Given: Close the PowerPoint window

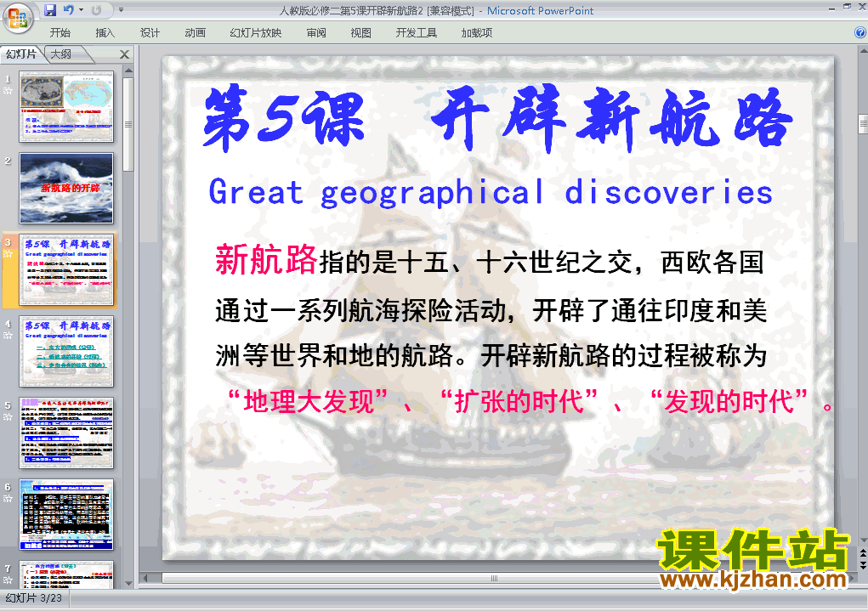Looking at the screenshot, I should tap(862, 7).
